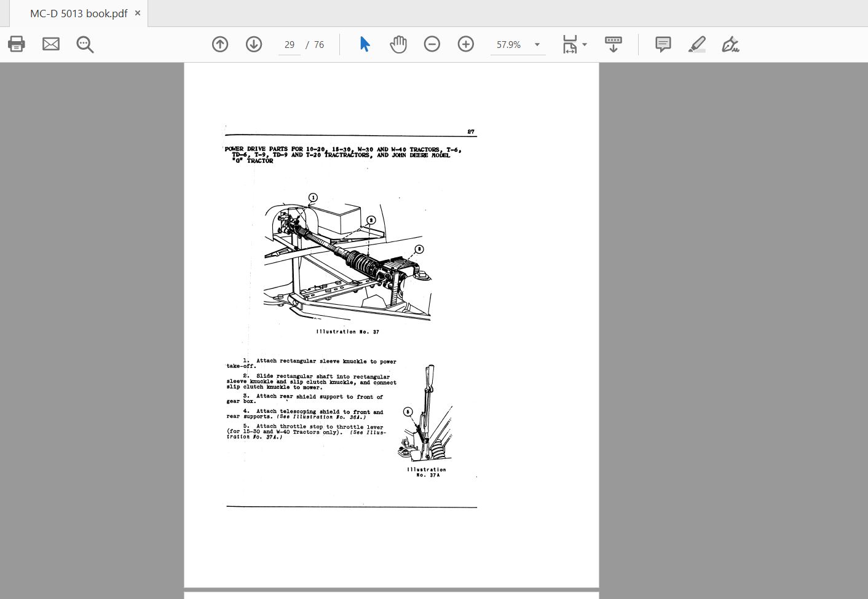868x599 pixels.
Task: Click step 4 'Attach telescoping shield' text
Action: point(305,414)
